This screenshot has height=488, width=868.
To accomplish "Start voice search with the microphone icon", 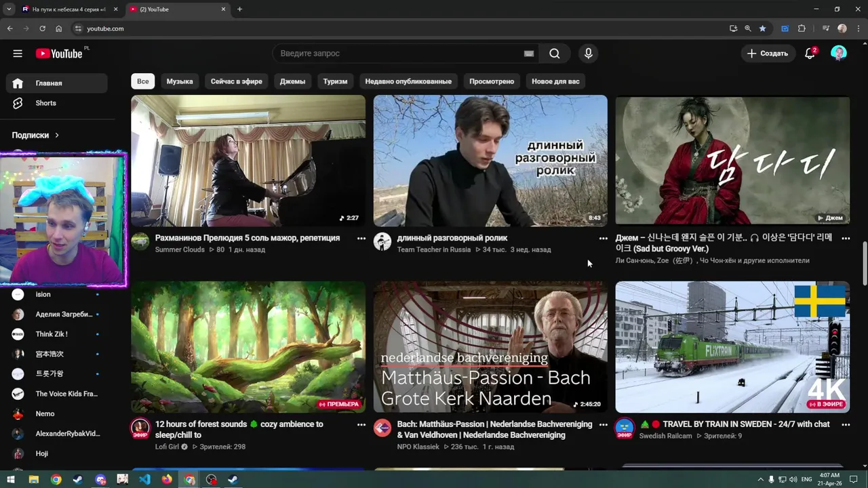I will (x=588, y=54).
